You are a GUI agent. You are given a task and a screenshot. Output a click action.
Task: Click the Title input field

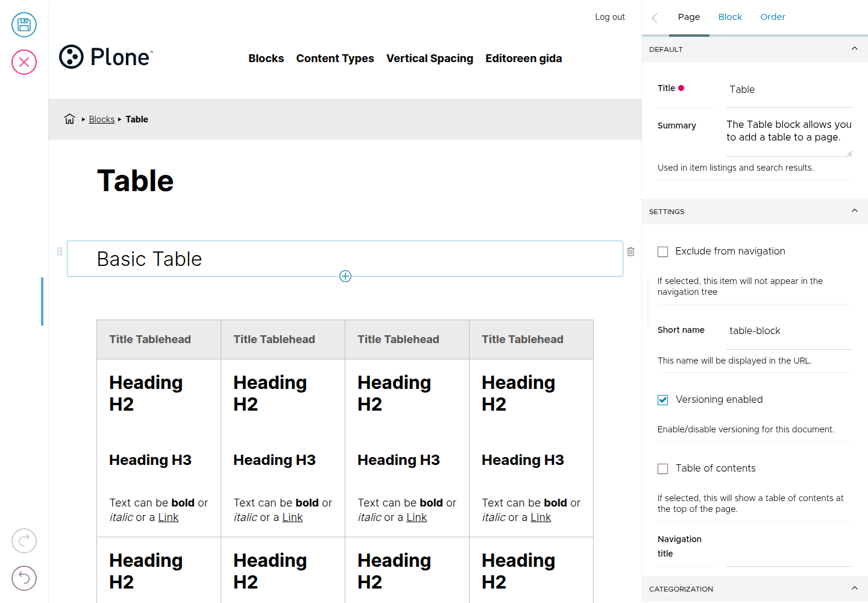(x=789, y=89)
